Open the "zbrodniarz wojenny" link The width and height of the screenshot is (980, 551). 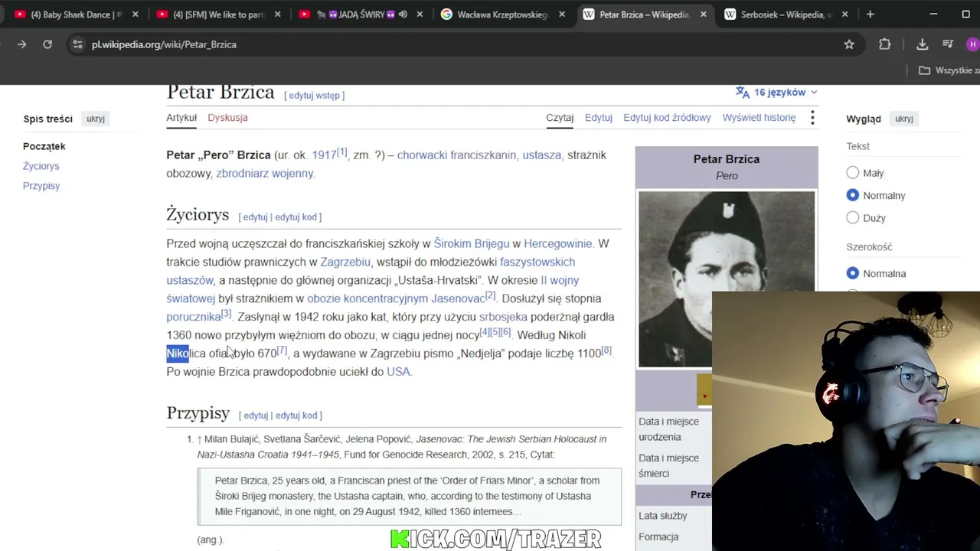click(265, 174)
